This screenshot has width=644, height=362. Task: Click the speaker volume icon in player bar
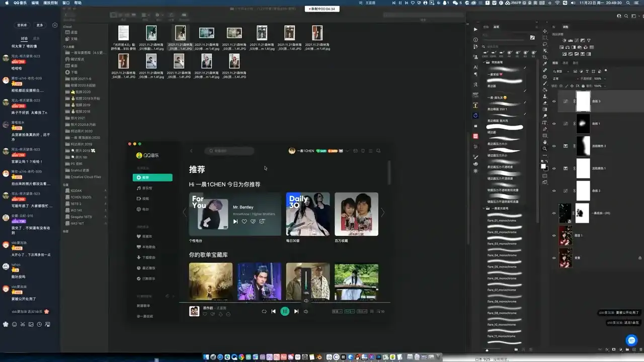click(x=306, y=311)
